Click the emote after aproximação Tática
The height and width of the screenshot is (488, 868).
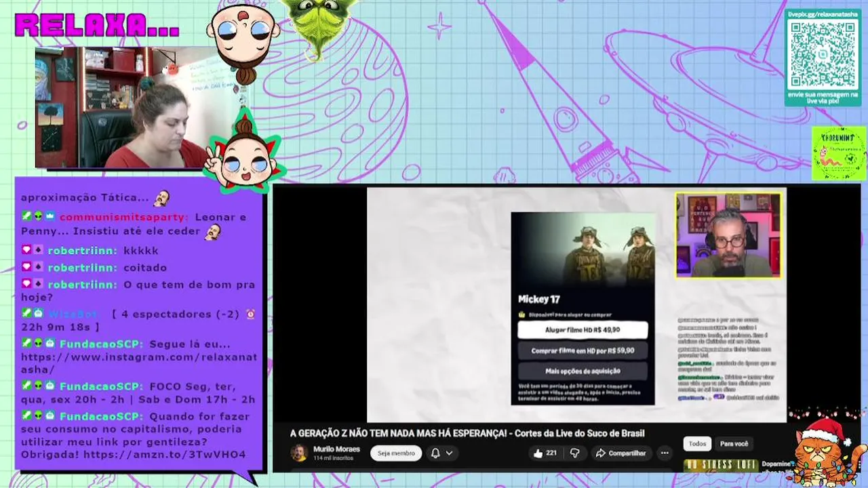(x=161, y=198)
